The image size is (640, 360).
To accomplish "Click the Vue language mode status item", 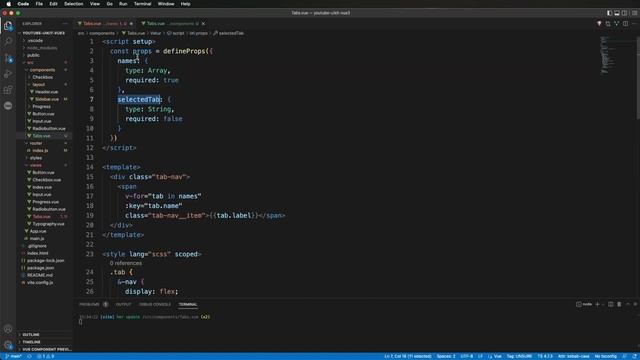I will coord(498,356).
